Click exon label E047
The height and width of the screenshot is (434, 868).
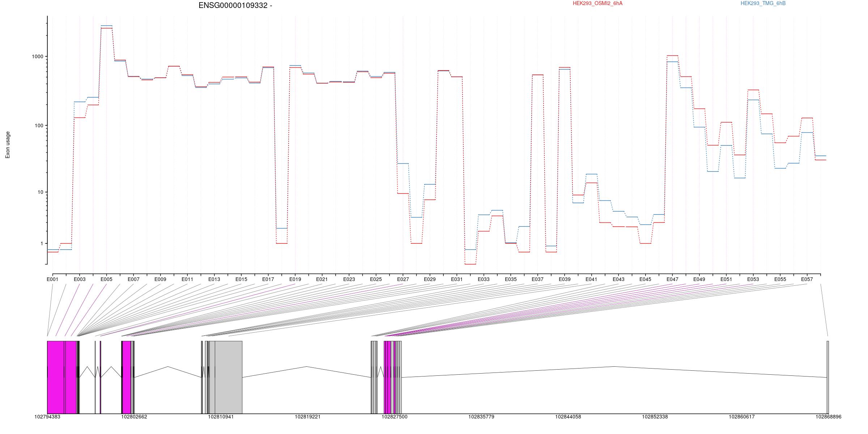672,279
